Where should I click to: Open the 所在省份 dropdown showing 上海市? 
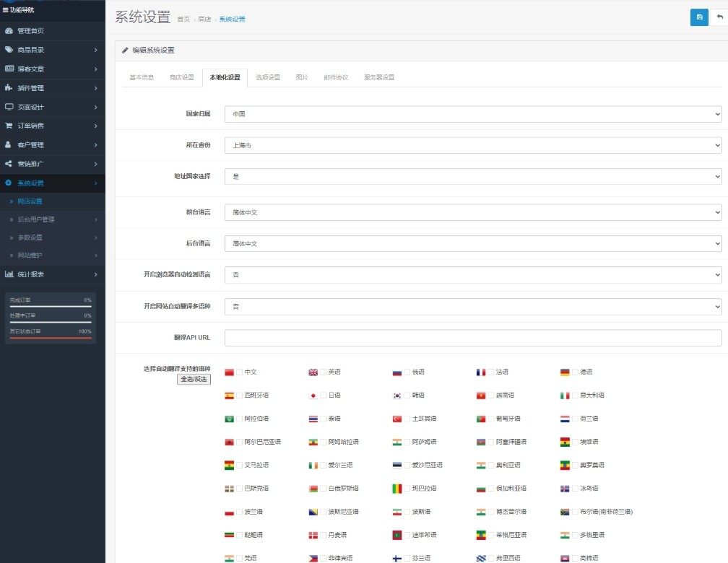(473, 145)
